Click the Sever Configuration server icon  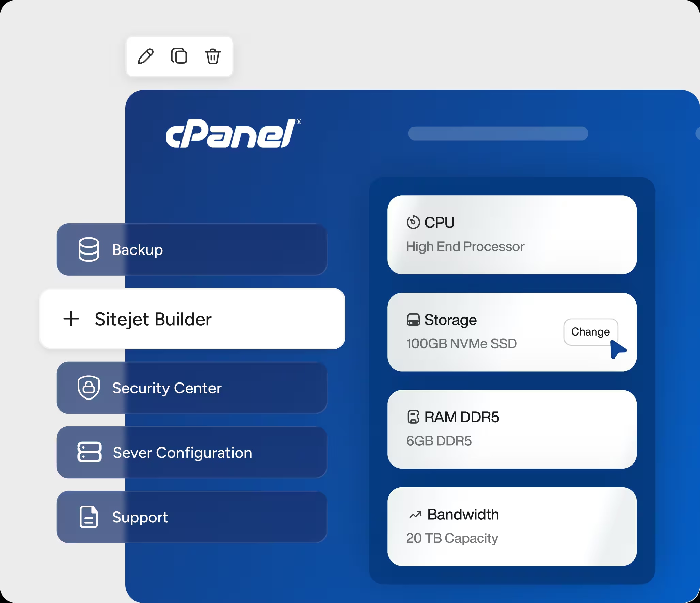[90, 452]
